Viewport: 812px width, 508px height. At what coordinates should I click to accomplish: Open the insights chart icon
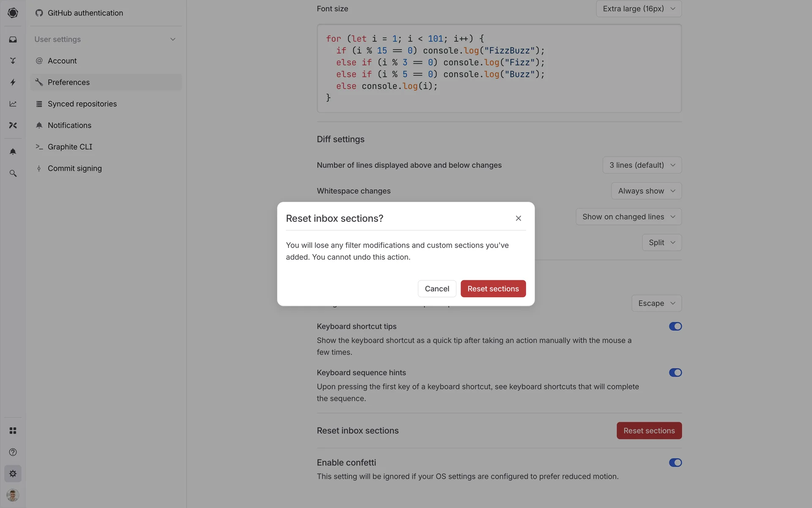[13, 104]
